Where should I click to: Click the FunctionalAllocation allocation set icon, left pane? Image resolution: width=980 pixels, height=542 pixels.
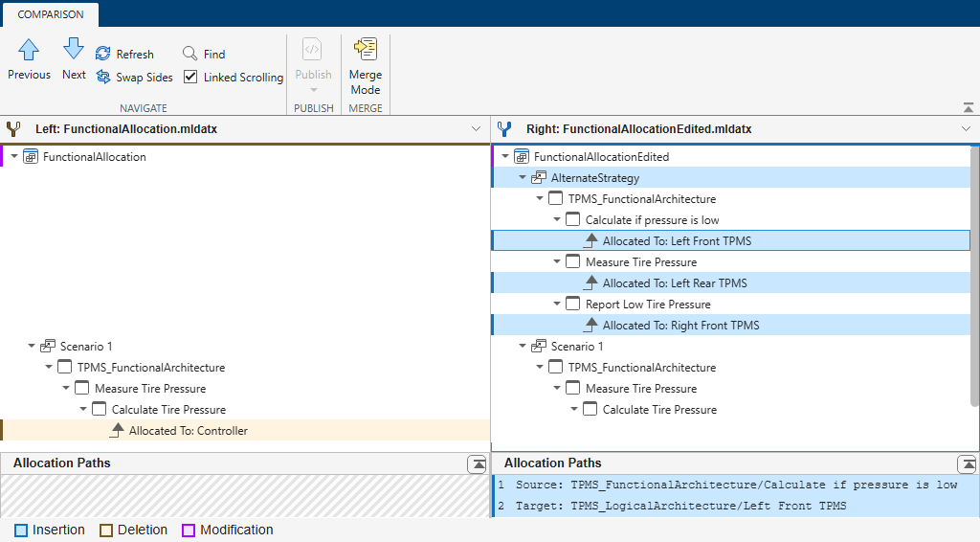[x=31, y=156]
